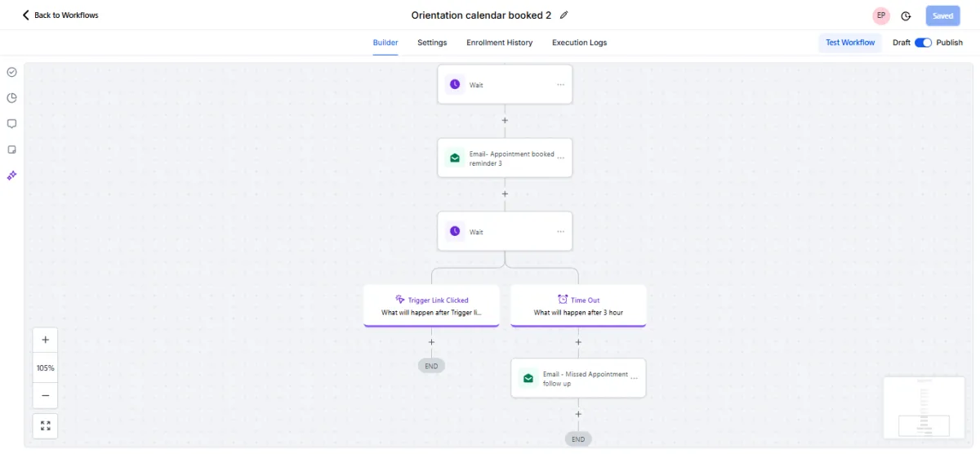Switch to the Execution Logs tab
Image resolution: width=980 pixels, height=454 pixels.
[579, 42]
